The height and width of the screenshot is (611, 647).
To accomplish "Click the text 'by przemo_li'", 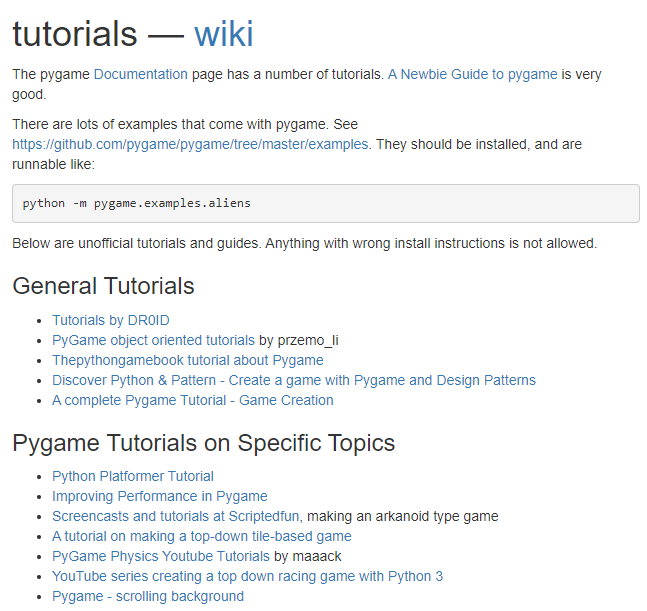I will [x=298, y=340].
